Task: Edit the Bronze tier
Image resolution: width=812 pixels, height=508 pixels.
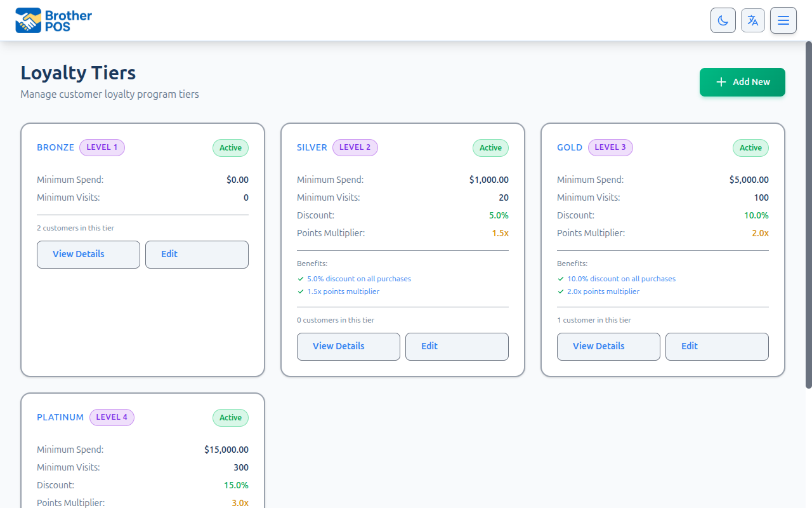Action: pyautogui.click(x=197, y=254)
